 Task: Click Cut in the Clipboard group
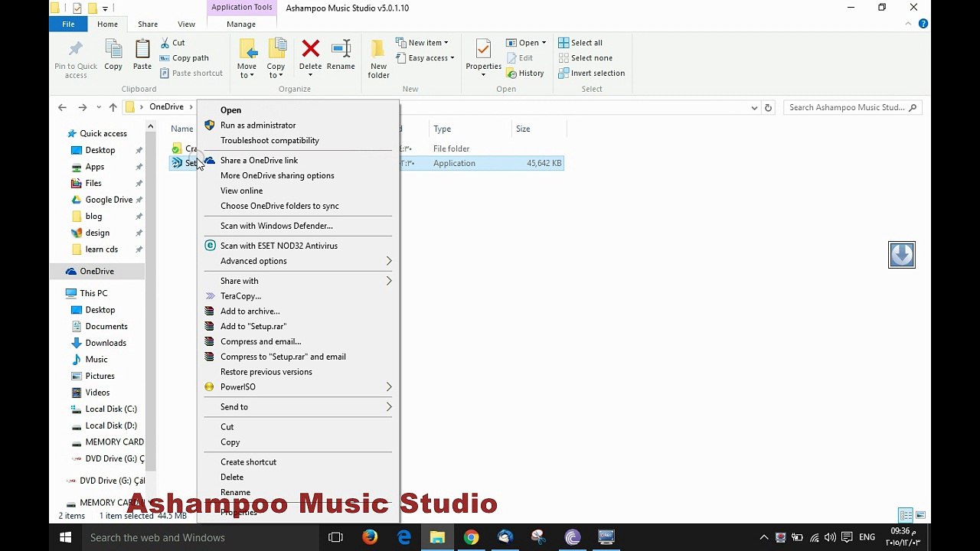tap(172, 43)
